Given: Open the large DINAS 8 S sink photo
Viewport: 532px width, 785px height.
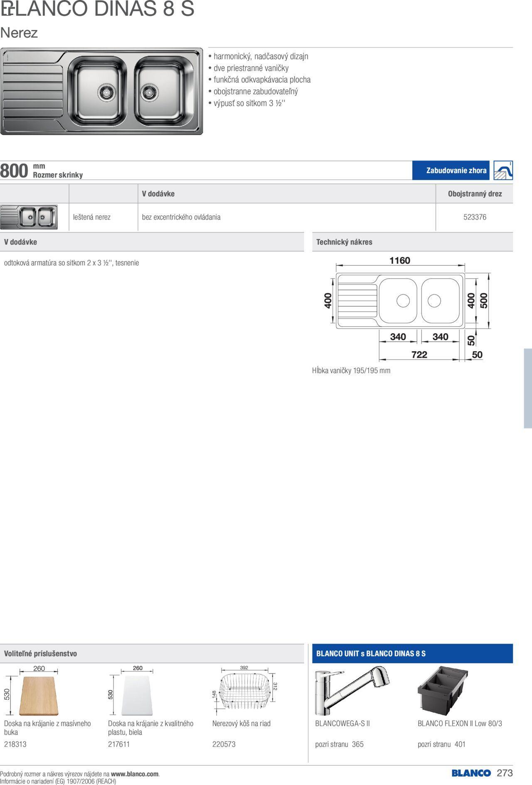Looking at the screenshot, I should [x=102, y=92].
